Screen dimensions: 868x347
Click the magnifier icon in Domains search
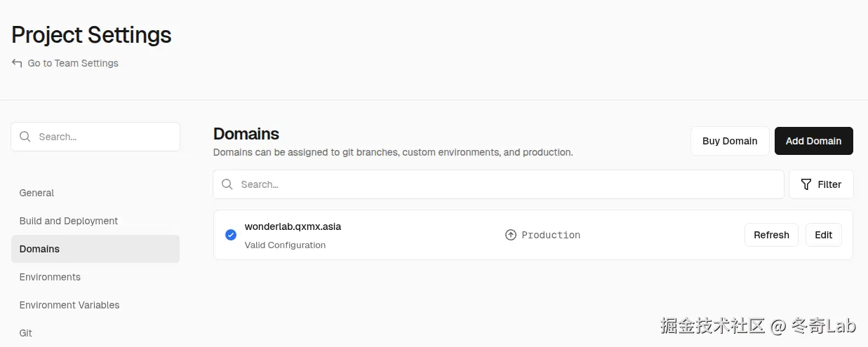tap(227, 184)
